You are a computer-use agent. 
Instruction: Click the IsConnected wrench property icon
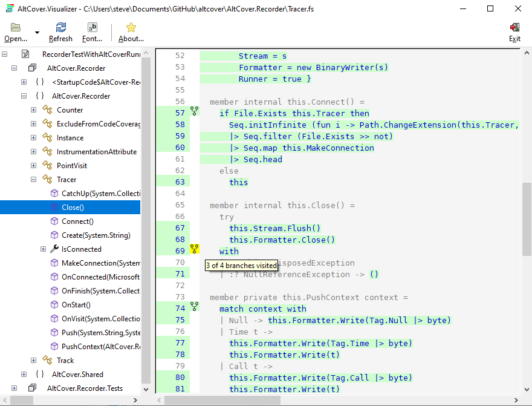(x=54, y=249)
